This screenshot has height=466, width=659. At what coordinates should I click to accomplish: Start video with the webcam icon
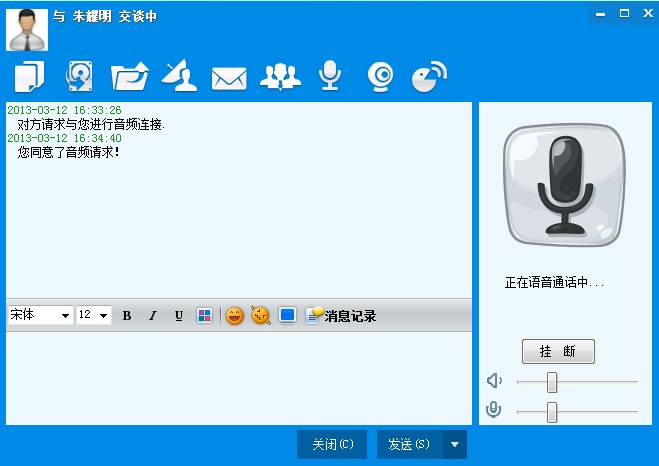tap(380, 76)
